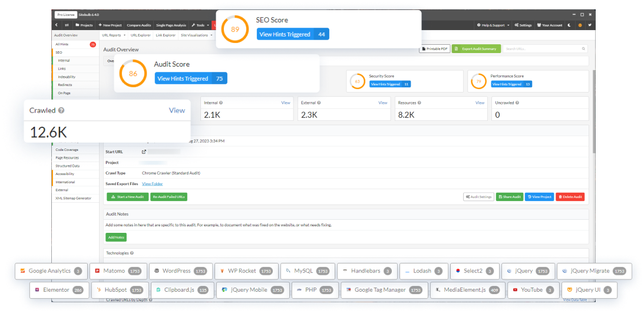Click the Audit Score 86 progress ring
The height and width of the screenshot is (313, 644).
pyautogui.click(x=133, y=74)
